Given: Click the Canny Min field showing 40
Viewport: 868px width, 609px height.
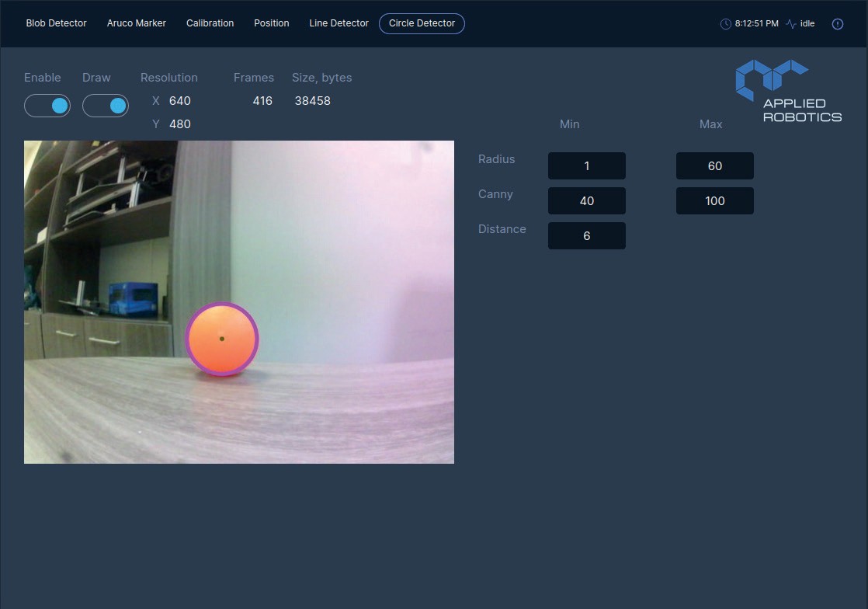Looking at the screenshot, I should tap(587, 200).
